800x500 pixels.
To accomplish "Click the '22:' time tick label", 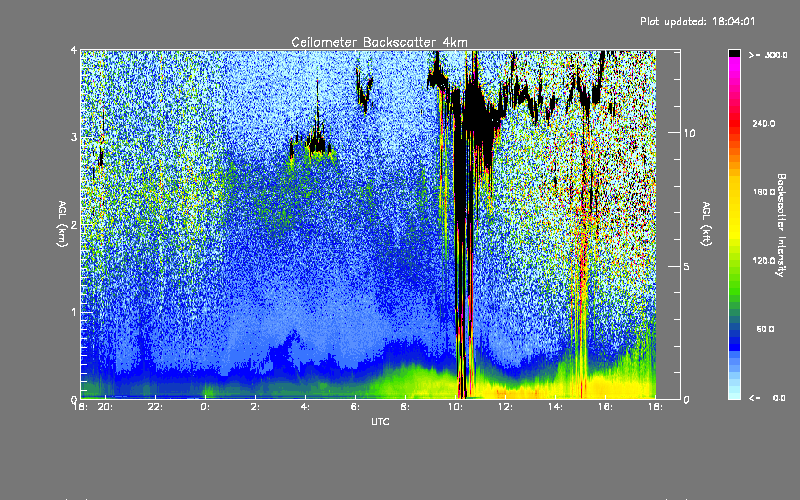I will click(x=155, y=407).
